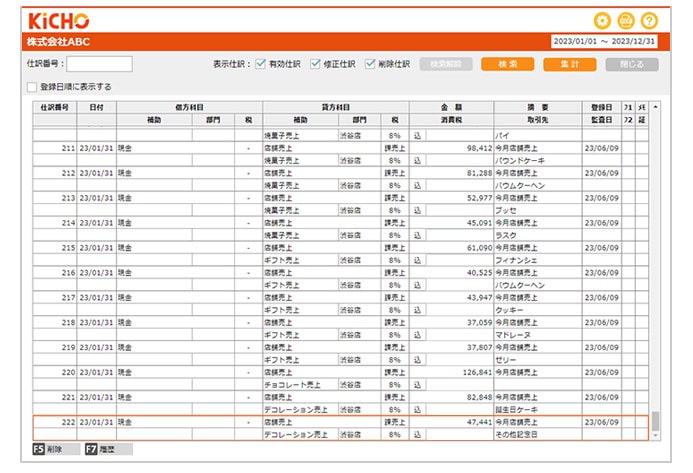Click the orange 検索 button

pos(507,64)
